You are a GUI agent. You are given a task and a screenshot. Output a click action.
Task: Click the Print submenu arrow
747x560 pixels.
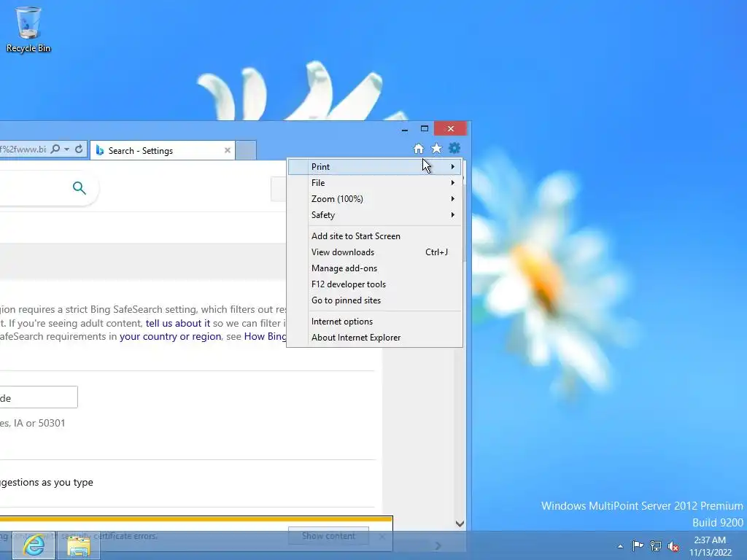452,167
